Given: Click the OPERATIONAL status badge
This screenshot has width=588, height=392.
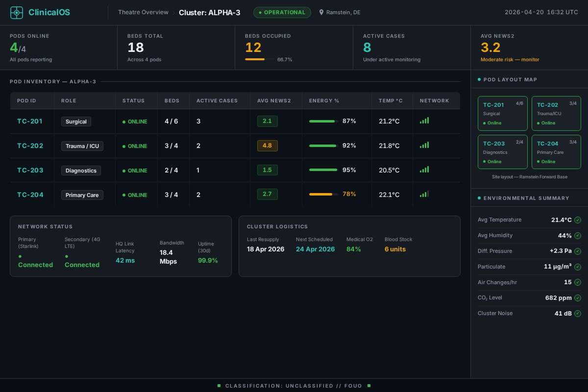Looking at the screenshot, I should click(282, 12).
